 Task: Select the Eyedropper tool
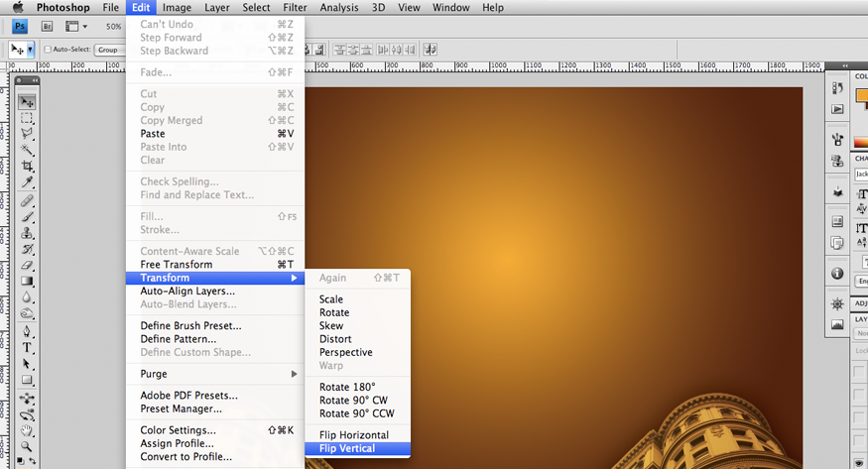(x=27, y=182)
